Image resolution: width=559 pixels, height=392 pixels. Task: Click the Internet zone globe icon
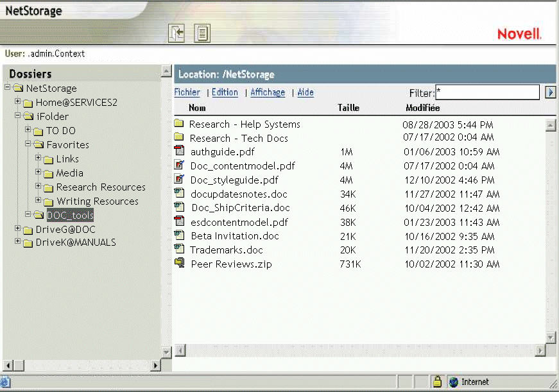pyautogui.click(x=454, y=382)
